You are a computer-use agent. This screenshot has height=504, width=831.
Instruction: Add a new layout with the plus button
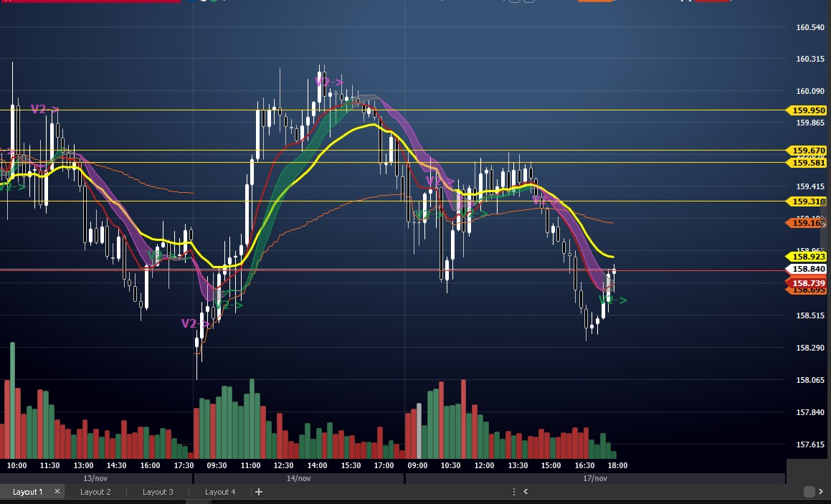click(259, 492)
